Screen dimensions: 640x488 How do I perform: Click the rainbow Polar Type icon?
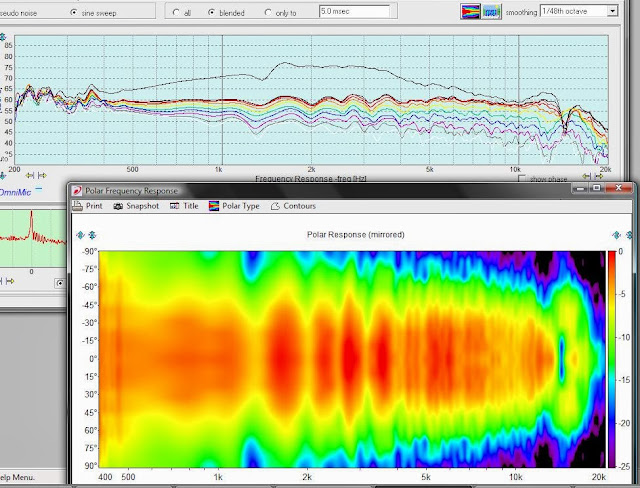(x=214, y=206)
